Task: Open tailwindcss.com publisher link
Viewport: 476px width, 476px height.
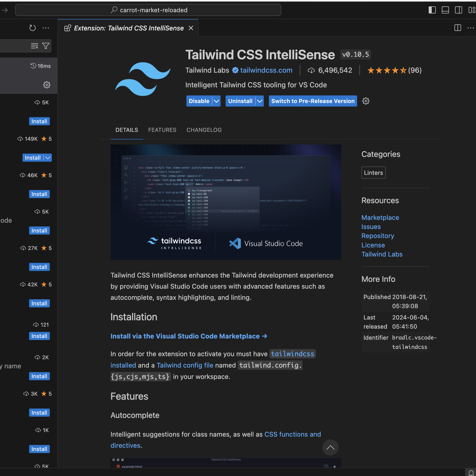Action: (266, 70)
